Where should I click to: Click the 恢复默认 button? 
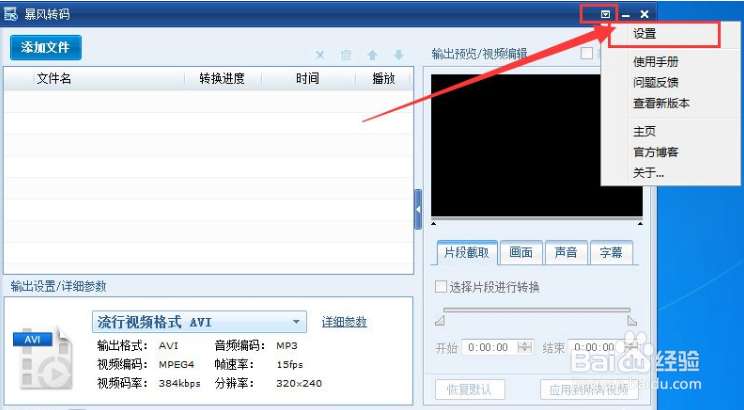click(x=470, y=390)
